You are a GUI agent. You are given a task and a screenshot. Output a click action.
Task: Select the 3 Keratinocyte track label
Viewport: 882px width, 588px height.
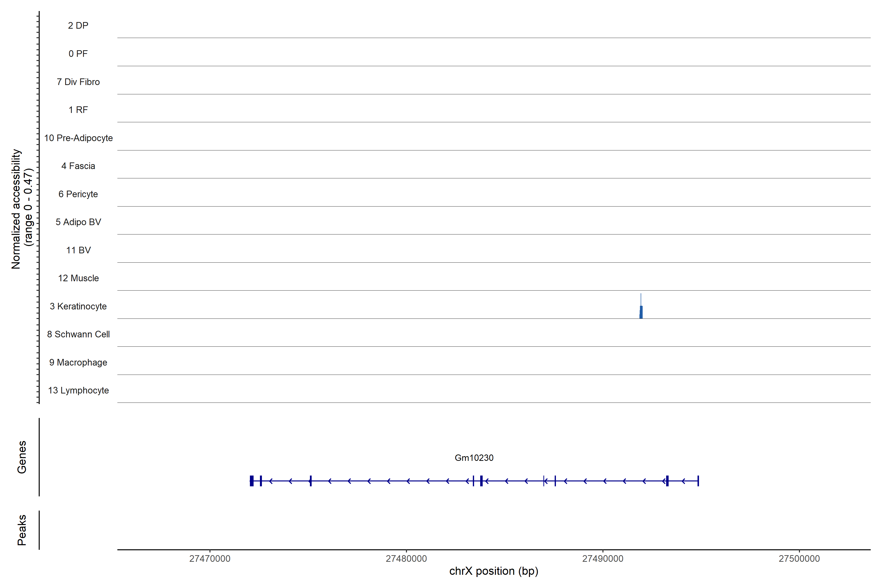pyautogui.click(x=78, y=306)
